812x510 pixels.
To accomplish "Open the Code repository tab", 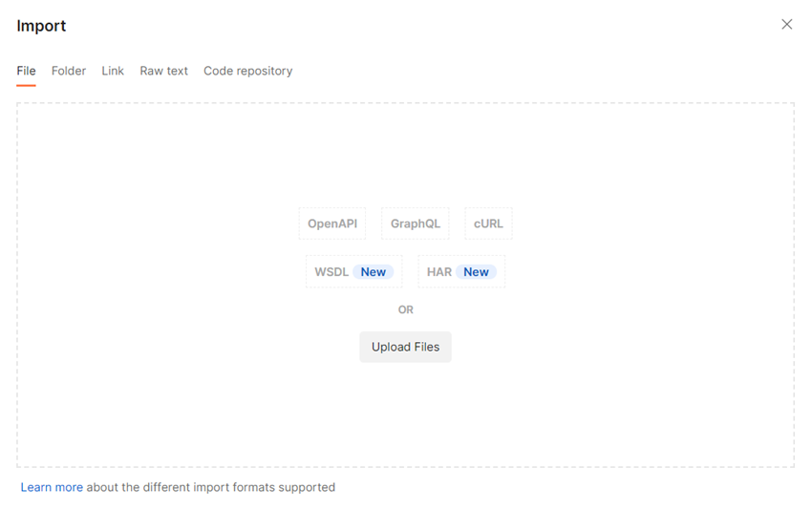I will (x=247, y=71).
